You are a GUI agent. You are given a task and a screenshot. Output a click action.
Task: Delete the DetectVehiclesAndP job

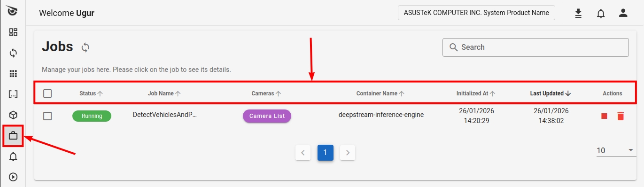[x=621, y=116]
